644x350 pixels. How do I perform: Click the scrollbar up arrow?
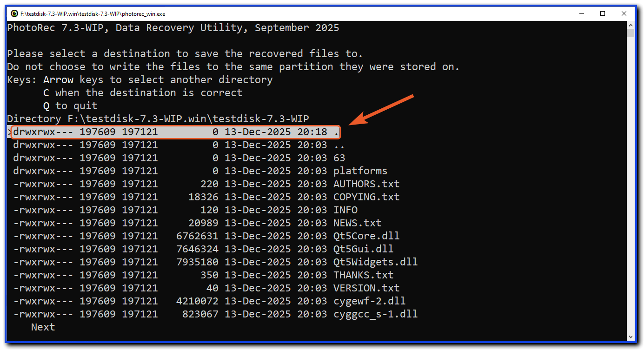tap(631, 25)
